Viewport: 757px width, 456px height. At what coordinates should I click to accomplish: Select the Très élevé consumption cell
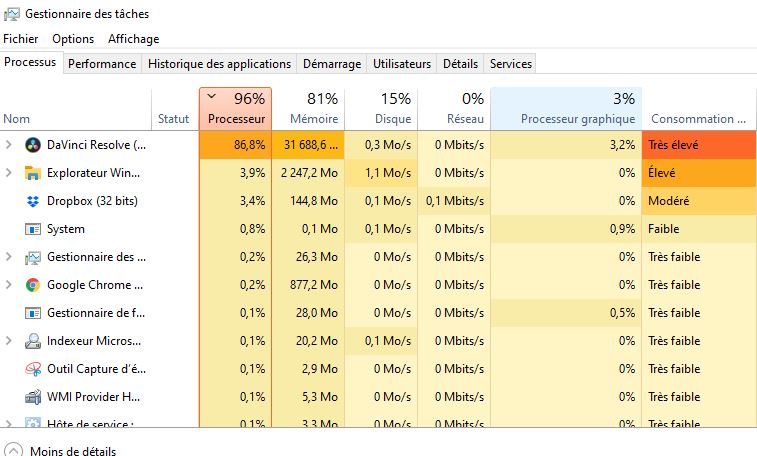(699, 145)
